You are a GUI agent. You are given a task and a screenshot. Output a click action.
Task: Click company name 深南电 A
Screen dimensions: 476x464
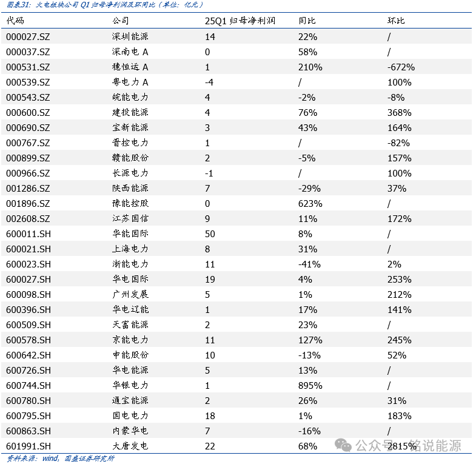coord(130,52)
